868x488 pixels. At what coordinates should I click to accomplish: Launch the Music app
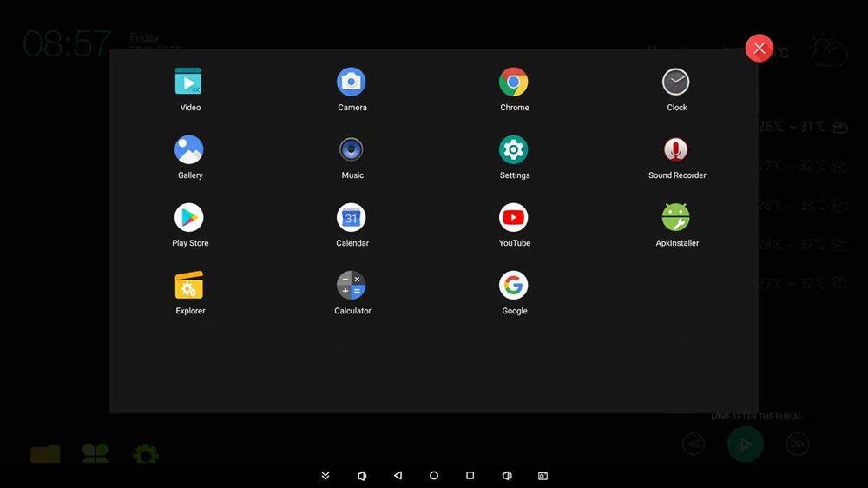point(351,149)
